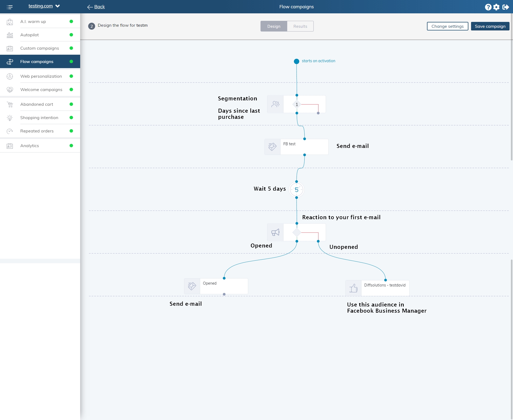
Task: Click the megaphone reaction node icon
Action: click(275, 232)
